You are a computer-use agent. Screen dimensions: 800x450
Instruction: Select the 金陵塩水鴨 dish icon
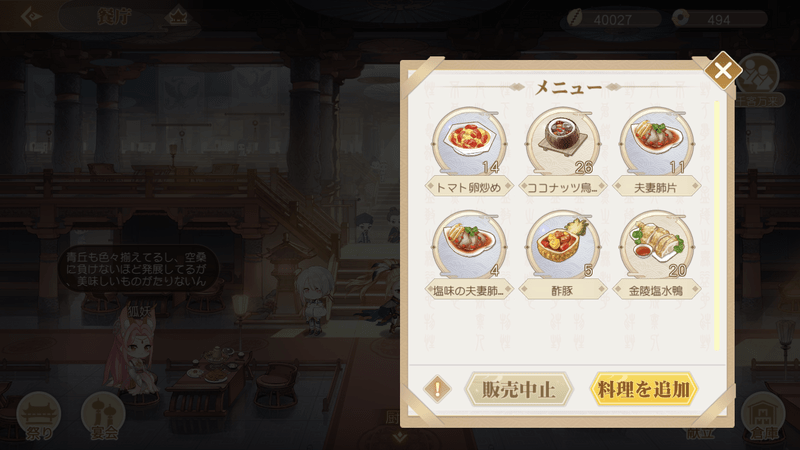point(656,245)
